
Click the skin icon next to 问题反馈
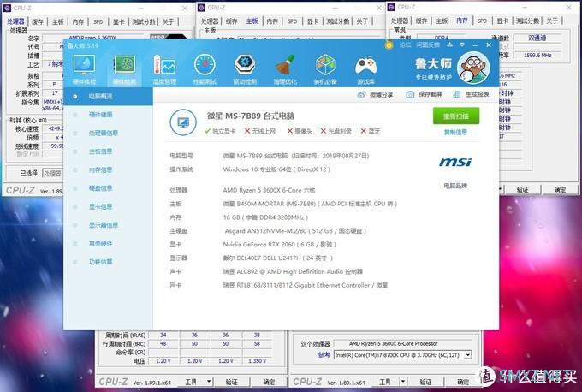(450, 45)
